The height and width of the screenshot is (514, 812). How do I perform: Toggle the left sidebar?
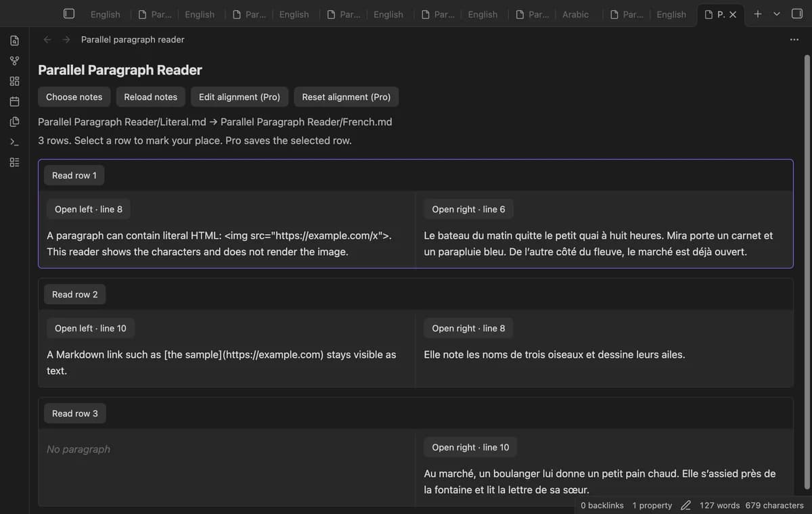tap(68, 14)
